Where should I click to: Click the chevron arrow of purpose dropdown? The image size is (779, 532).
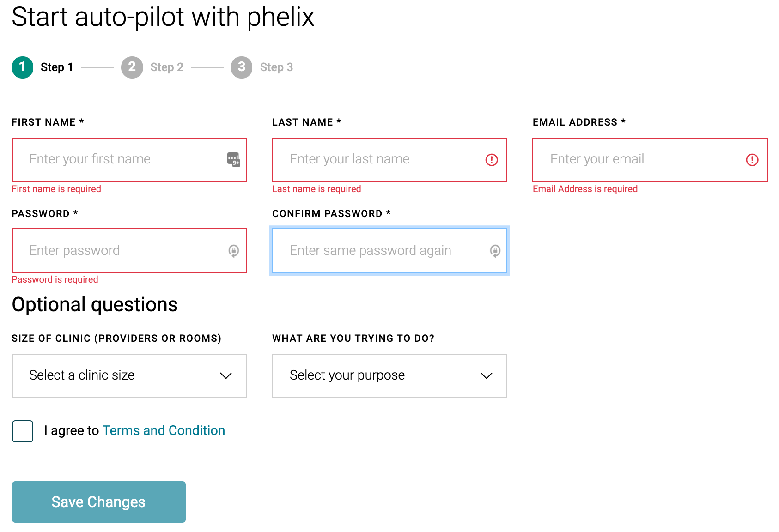point(487,376)
